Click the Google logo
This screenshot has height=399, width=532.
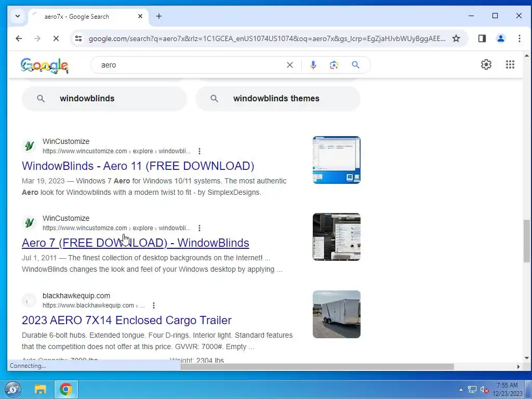45,65
